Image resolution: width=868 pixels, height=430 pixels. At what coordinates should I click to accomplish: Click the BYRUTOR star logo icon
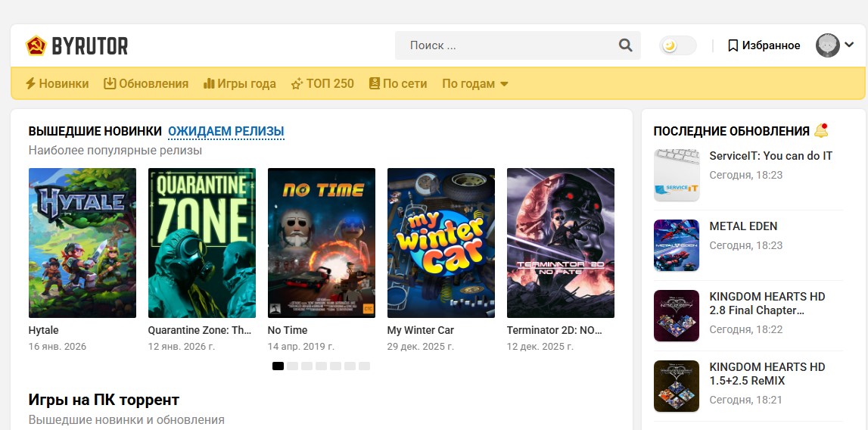pos(36,46)
